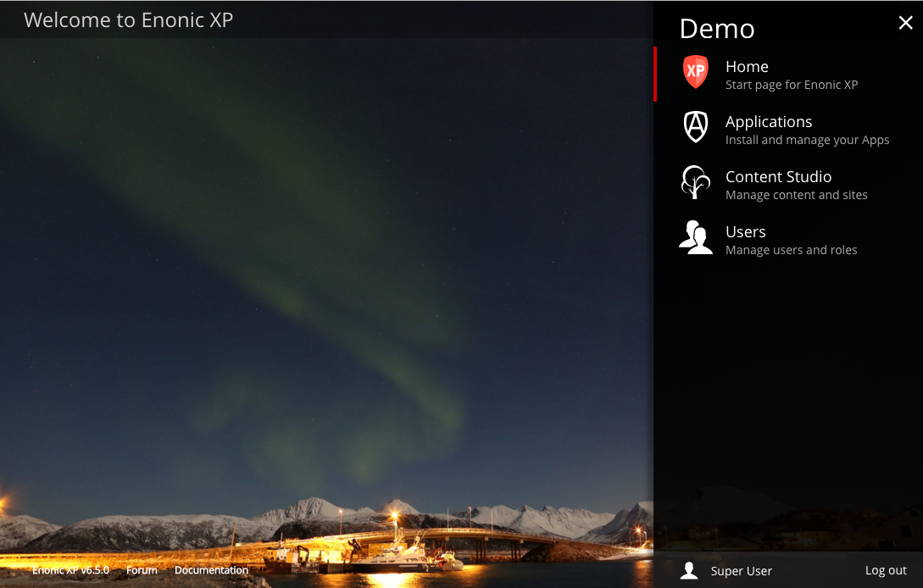Image resolution: width=923 pixels, height=588 pixels.
Task: Click the 'Manage users and roles' description
Action: [791, 250]
